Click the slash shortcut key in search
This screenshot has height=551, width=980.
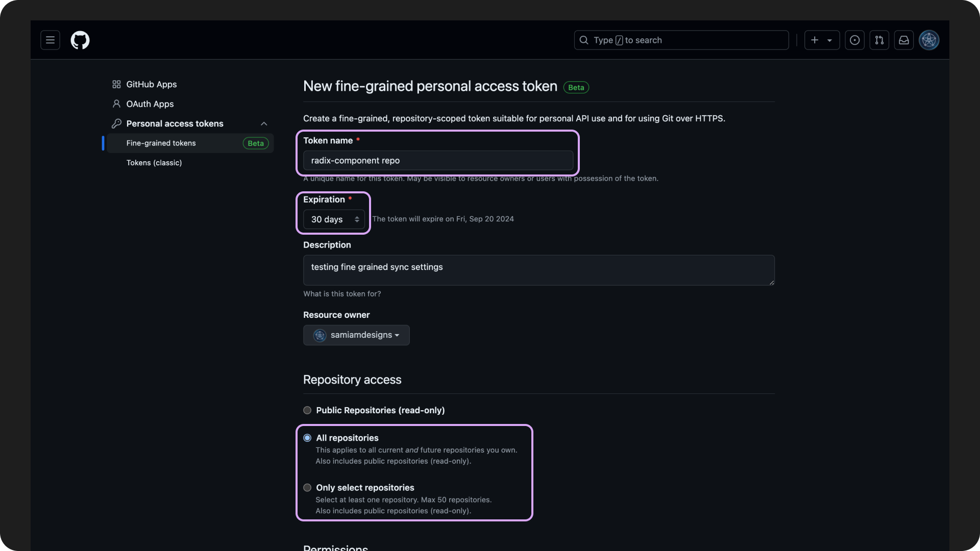(619, 40)
